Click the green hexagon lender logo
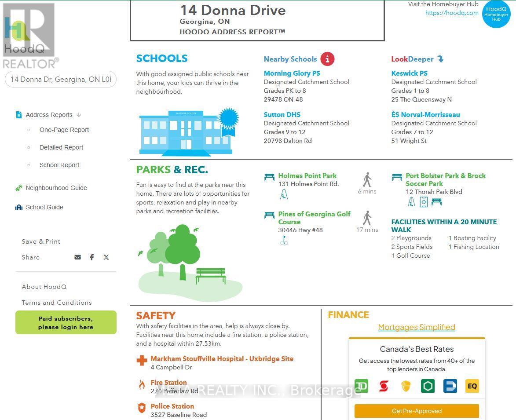This screenshot has width=516, height=420. pyautogui.click(x=428, y=386)
